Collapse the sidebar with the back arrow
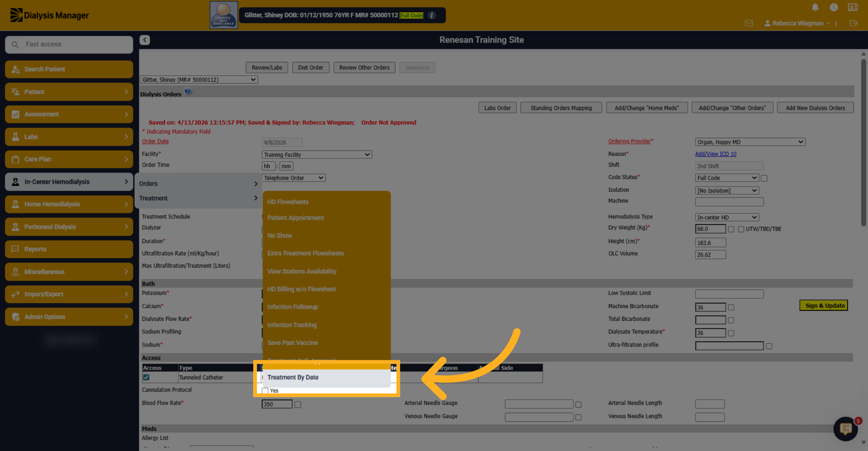 (x=145, y=40)
